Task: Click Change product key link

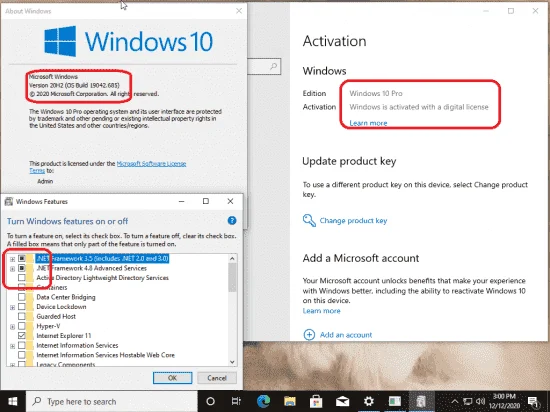Action: [x=353, y=221]
